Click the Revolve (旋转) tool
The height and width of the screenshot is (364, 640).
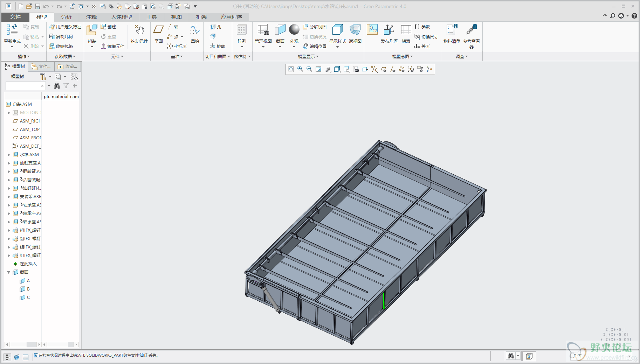[218, 46]
